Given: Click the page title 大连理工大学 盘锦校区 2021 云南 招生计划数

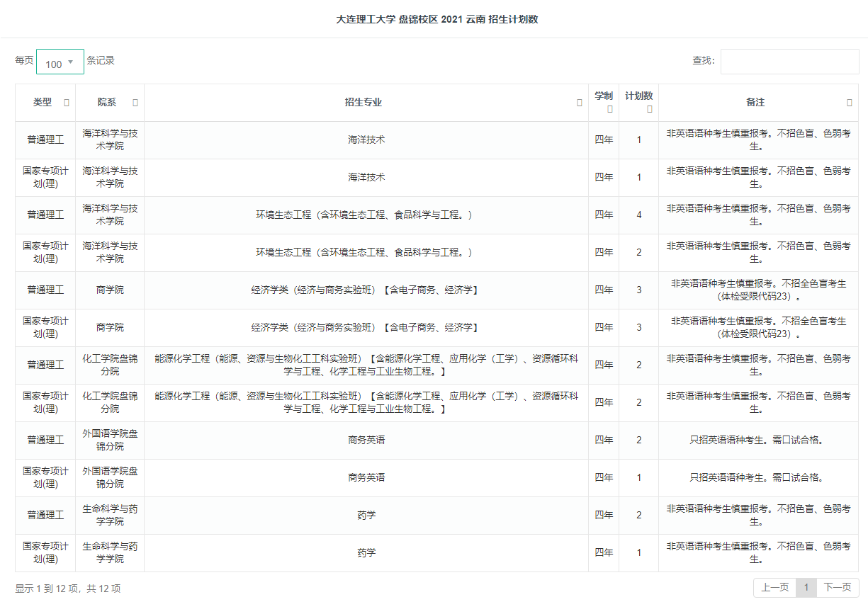Looking at the screenshot, I should point(437,19).
